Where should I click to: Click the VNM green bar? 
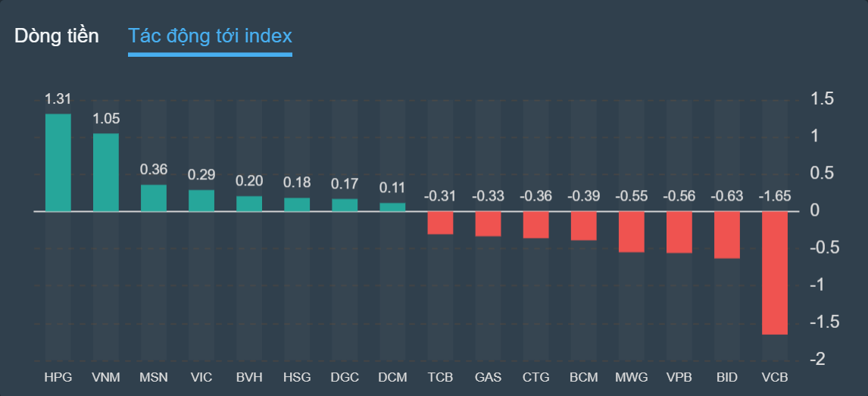tap(106, 172)
